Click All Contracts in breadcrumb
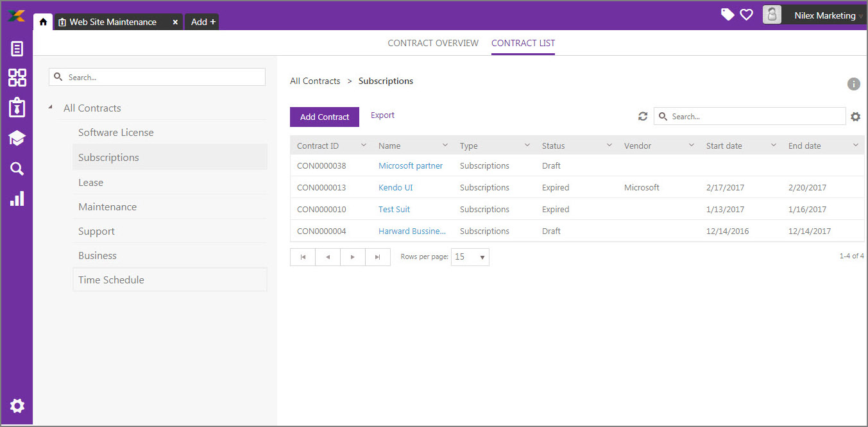This screenshot has width=868, height=427. 315,81
